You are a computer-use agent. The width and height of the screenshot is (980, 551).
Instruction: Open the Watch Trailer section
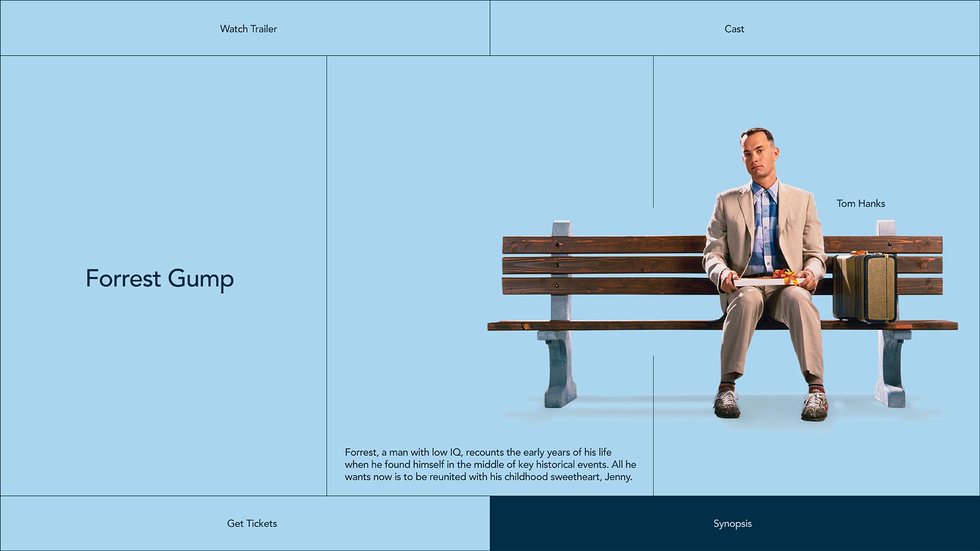click(245, 28)
